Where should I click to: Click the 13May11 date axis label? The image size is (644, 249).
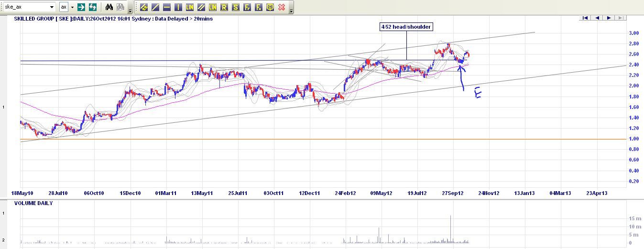pyautogui.click(x=201, y=193)
